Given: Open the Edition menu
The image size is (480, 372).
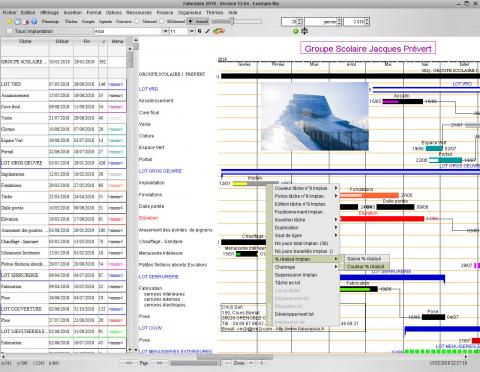Looking at the screenshot, I should tap(28, 12).
